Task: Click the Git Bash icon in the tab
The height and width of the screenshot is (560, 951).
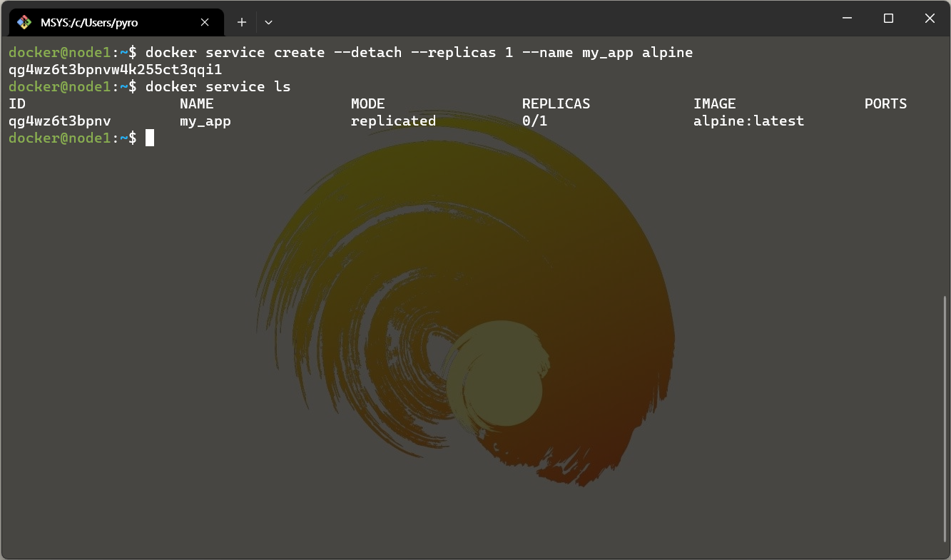Action: (24, 22)
